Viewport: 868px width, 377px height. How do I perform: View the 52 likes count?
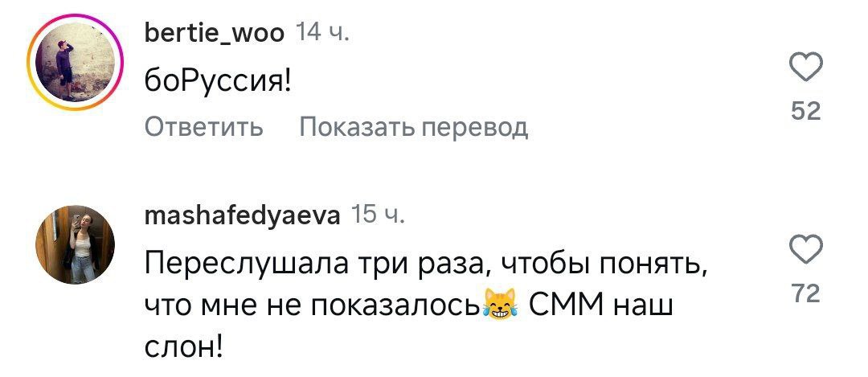pos(806,111)
